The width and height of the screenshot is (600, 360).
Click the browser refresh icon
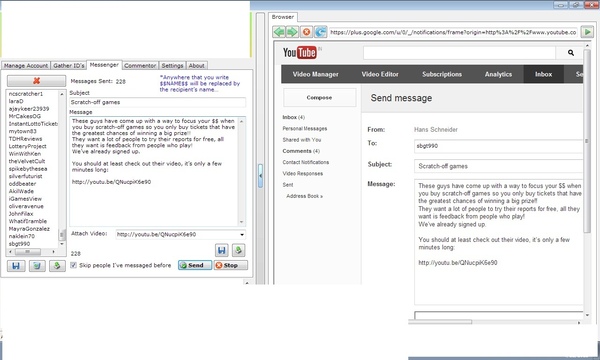tap(320, 32)
